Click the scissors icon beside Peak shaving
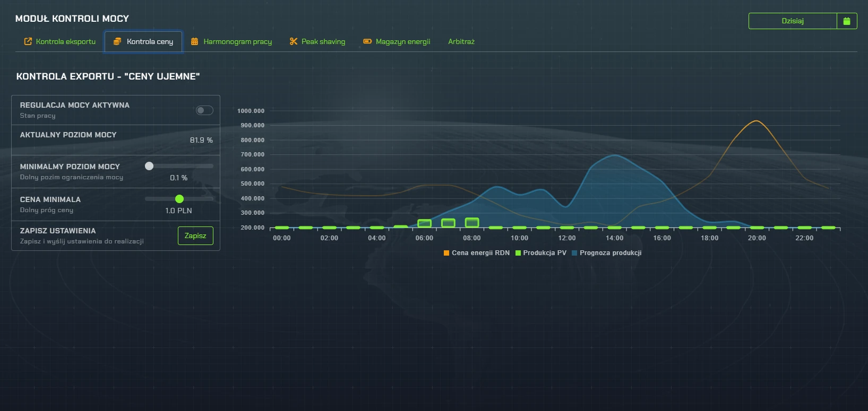 click(x=293, y=41)
